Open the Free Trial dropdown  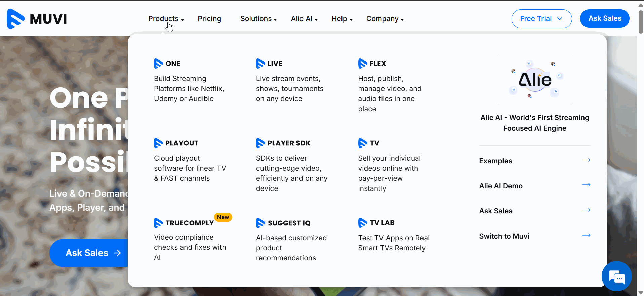point(541,19)
